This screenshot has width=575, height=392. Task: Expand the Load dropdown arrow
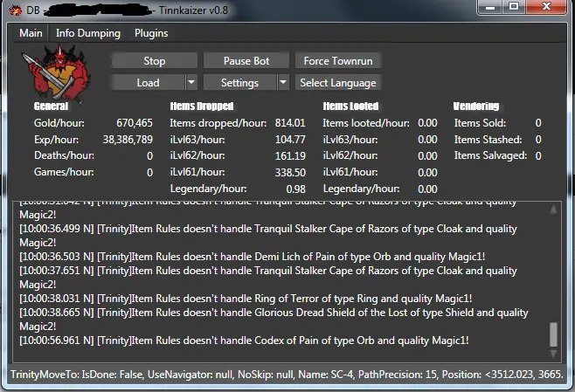191,83
